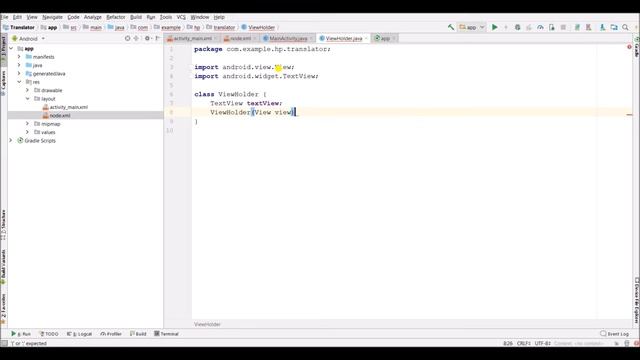
Task: Open the Window menu
Action: click(x=200, y=17)
